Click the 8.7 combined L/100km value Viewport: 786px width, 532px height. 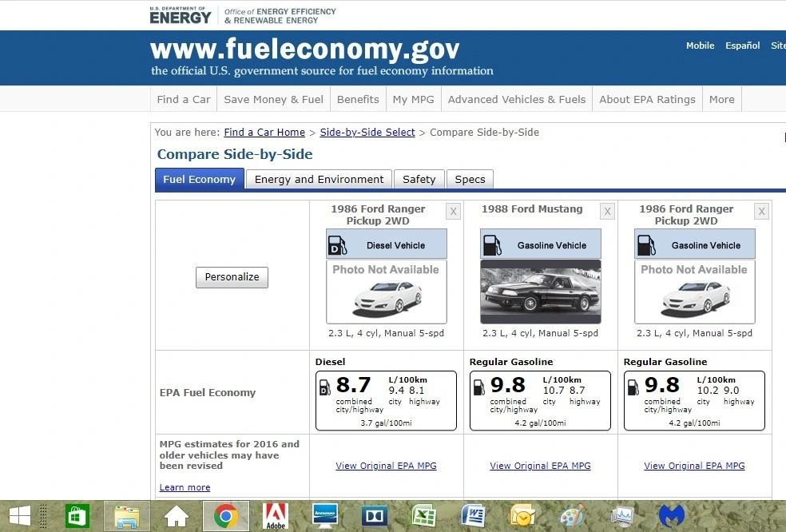point(353,385)
